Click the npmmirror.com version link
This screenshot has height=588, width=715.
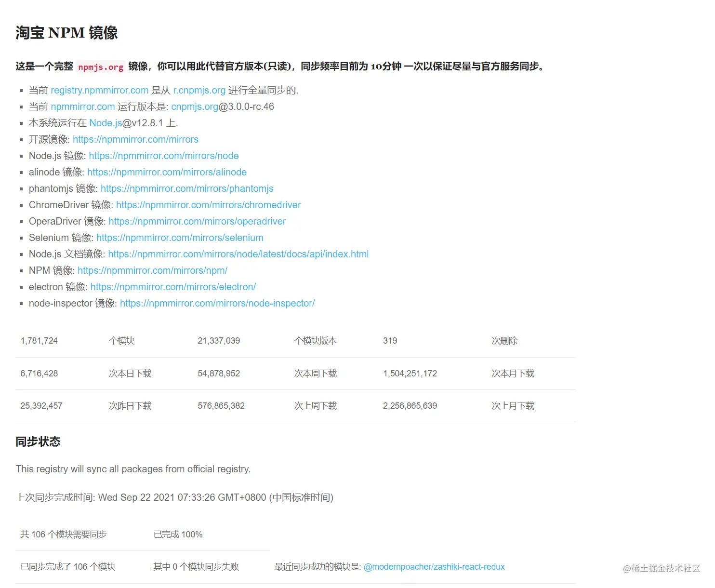point(83,107)
